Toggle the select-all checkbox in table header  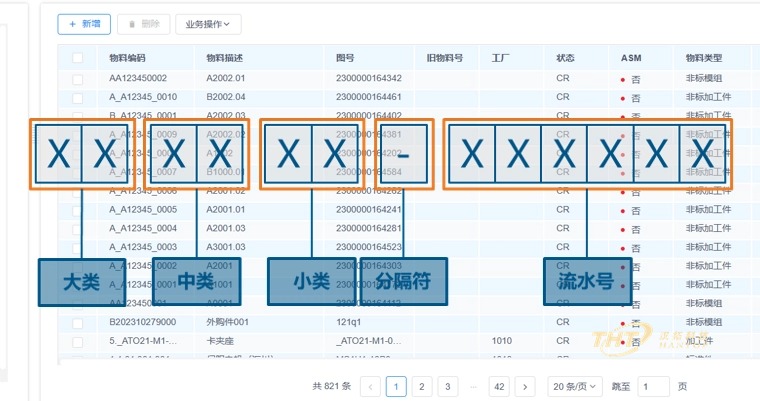pos(77,58)
